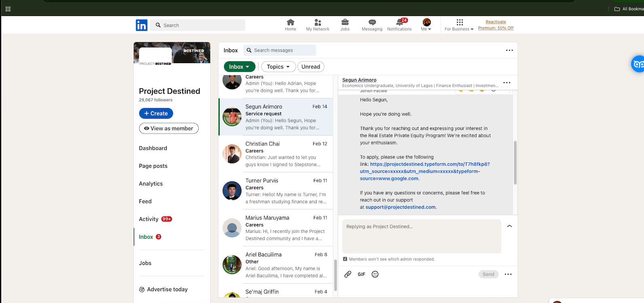The width and height of the screenshot is (644, 303).
Task: Open Segun Arimoro conversation in list
Action: click(x=276, y=117)
